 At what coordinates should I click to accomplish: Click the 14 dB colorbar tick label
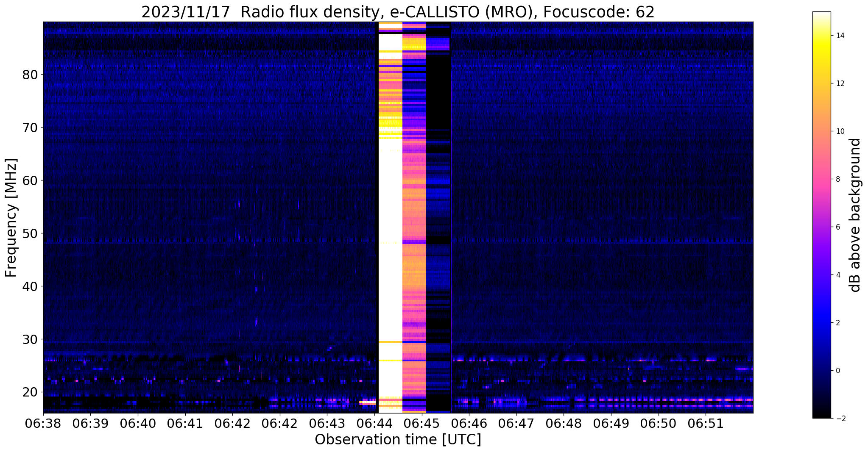click(840, 36)
